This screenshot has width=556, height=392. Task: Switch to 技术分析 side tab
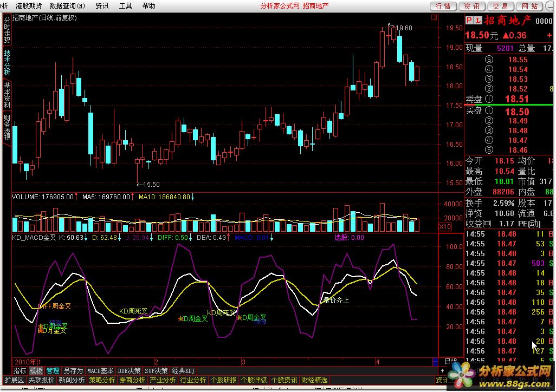7,62
